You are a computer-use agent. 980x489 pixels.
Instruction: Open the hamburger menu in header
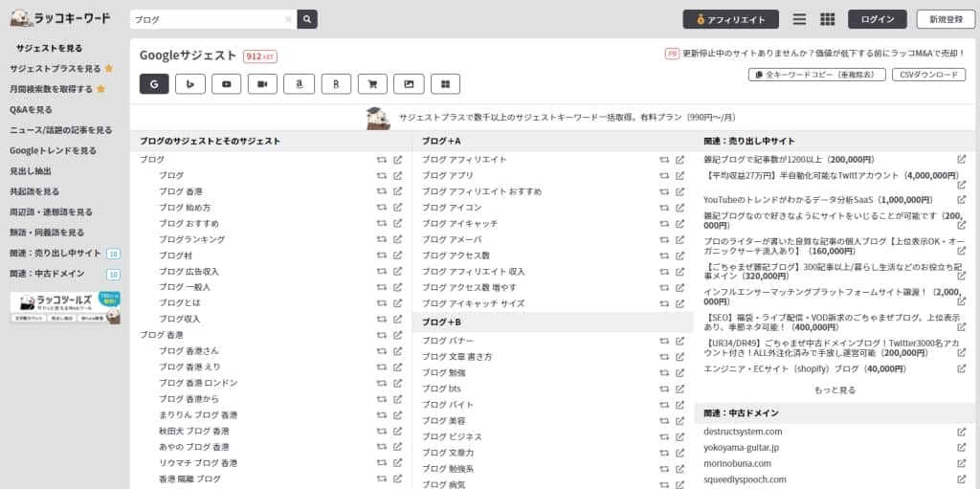(x=799, y=19)
